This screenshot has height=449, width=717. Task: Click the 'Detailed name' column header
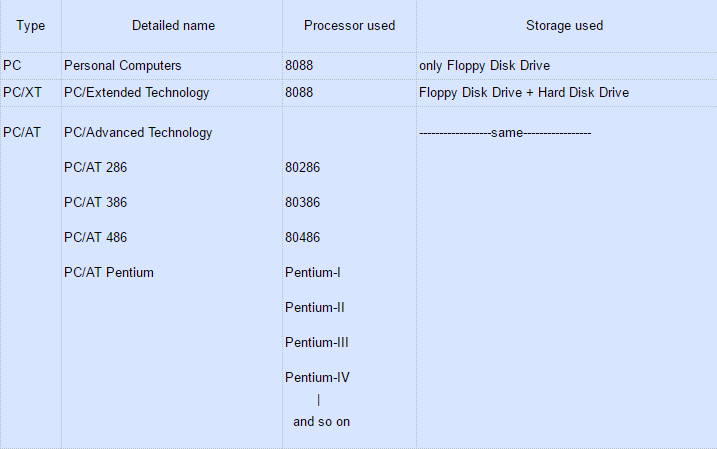[x=173, y=26]
